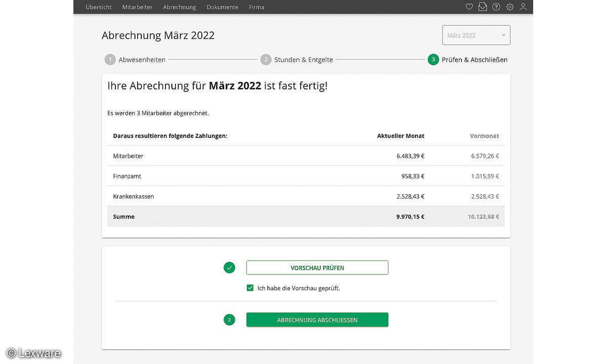Click the amount 6.579,26 €
Screen dimensions: 607x364
tap(485, 156)
